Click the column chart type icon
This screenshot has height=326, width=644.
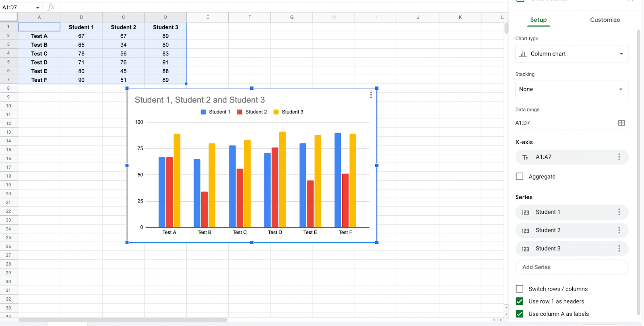[523, 54]
